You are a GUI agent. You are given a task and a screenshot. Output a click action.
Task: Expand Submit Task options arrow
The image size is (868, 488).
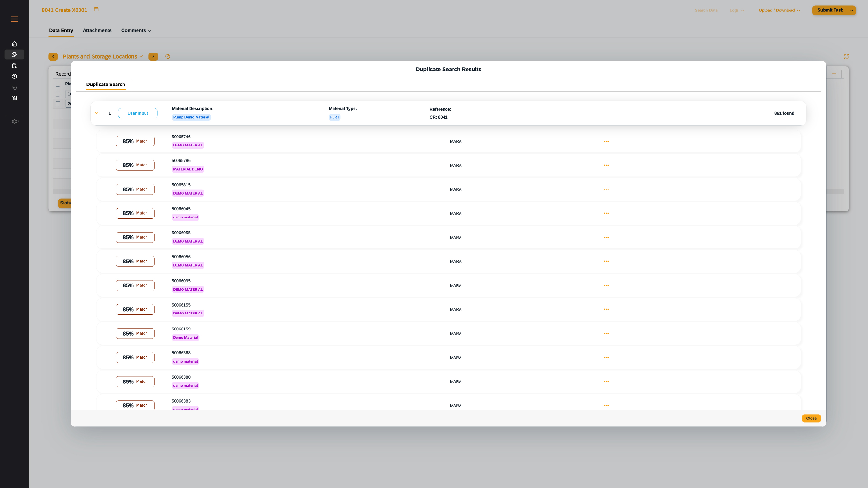[851, 11]
